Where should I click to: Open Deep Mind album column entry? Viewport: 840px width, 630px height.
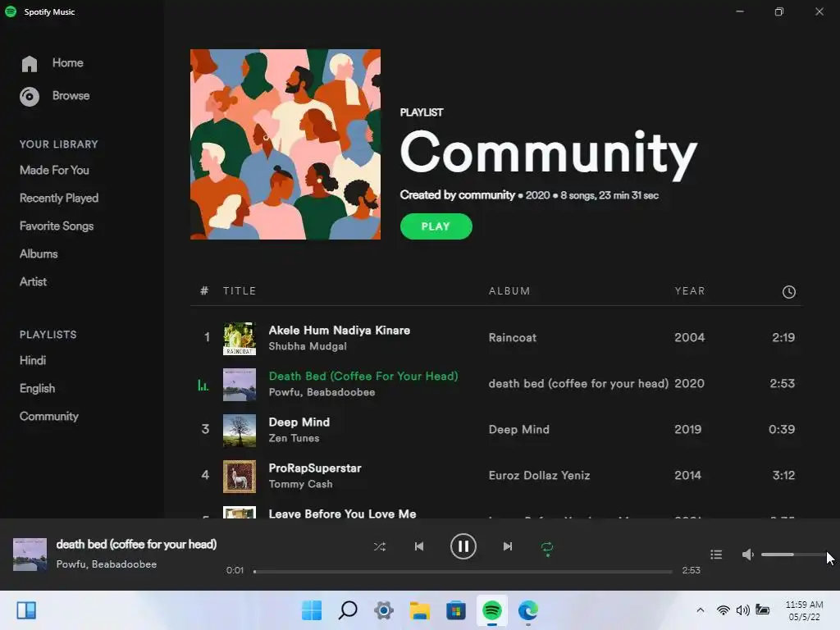pos(518,429)
